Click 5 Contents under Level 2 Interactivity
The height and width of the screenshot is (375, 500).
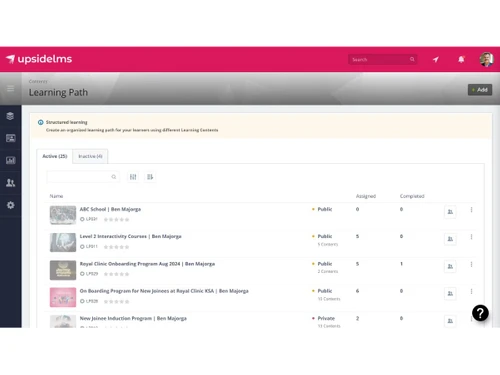[328, 244]
